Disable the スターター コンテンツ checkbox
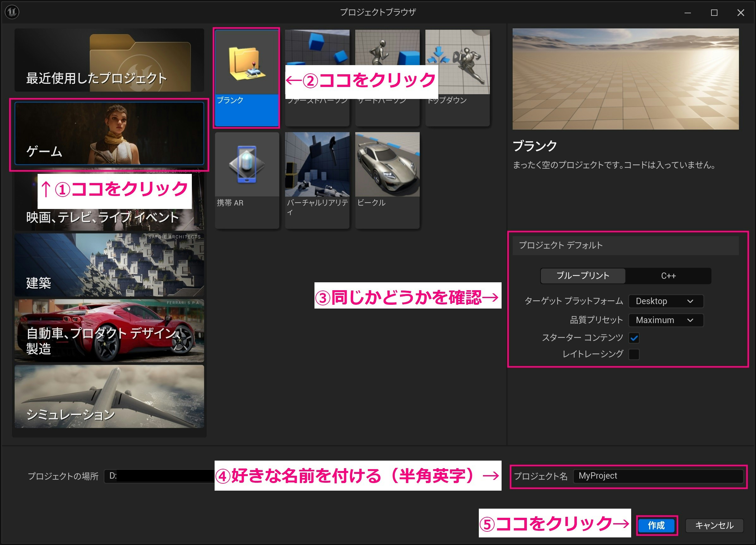The height and width of the screenshot is (545, 756). [x=634, y=338]
